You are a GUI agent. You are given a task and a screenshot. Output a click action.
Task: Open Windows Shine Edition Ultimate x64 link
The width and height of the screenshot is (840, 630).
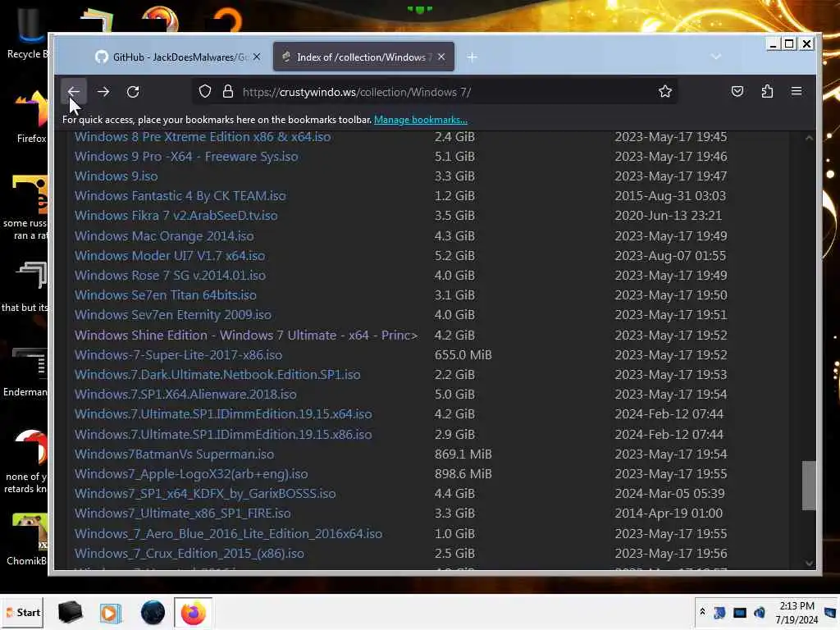246,336
